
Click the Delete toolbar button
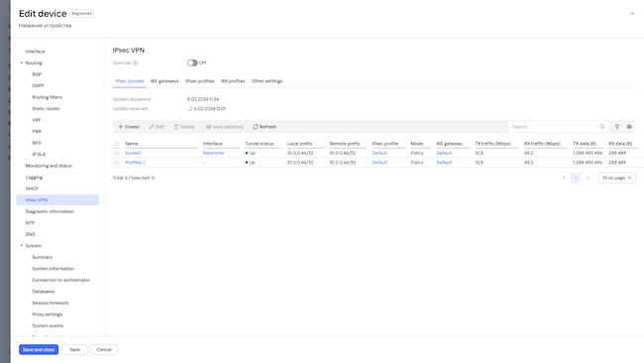coord(184,127)
